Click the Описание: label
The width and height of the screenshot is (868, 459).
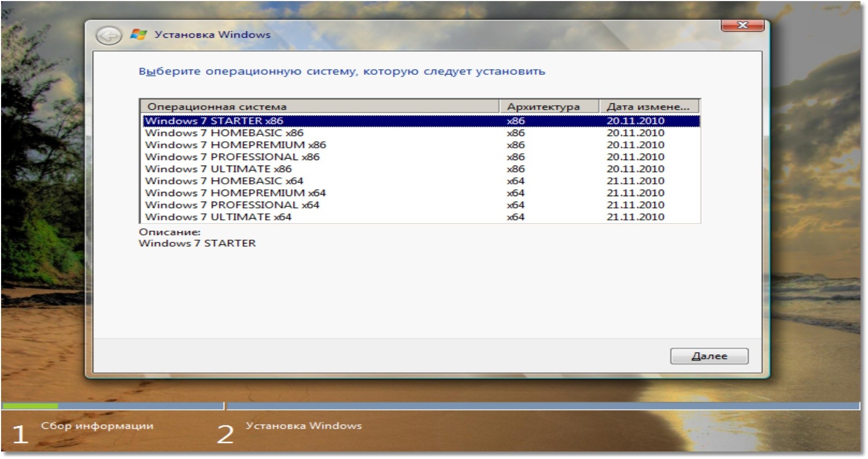(170, 232)
